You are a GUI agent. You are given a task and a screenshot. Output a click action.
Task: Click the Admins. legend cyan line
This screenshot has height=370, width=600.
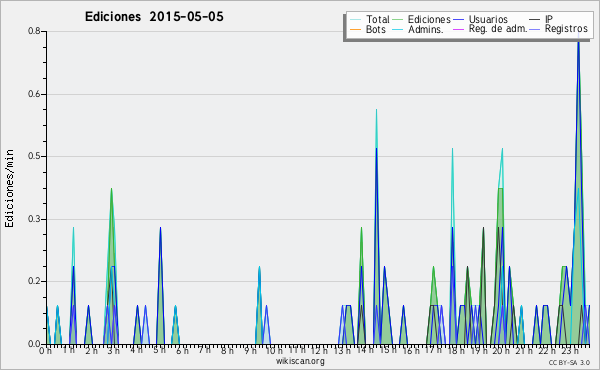(x=398, y=29)
